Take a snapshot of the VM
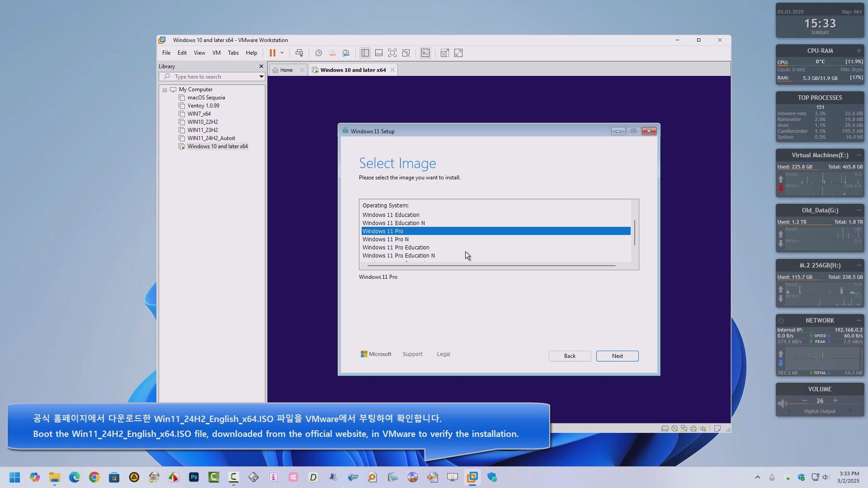This screenshot has width=868, height=488. [318, 53]
